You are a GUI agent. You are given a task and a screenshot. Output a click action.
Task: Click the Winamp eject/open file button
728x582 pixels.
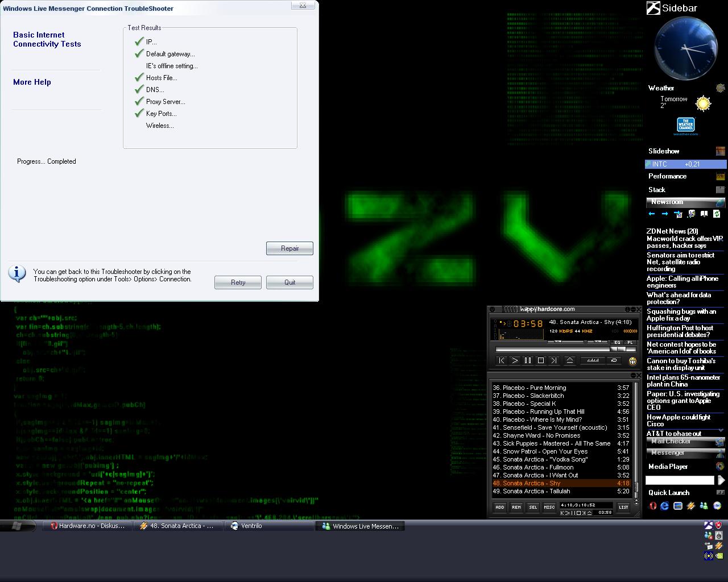click(569, 360)
